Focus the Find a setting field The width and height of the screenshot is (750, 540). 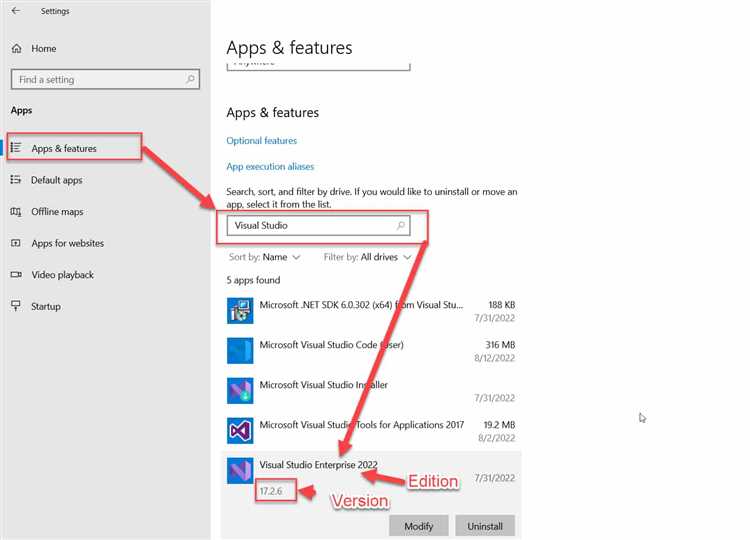(x=105, y=79)
